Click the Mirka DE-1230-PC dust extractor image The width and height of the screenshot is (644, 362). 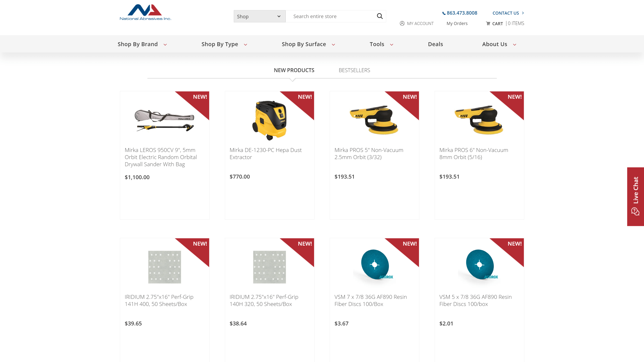point(270,120)
